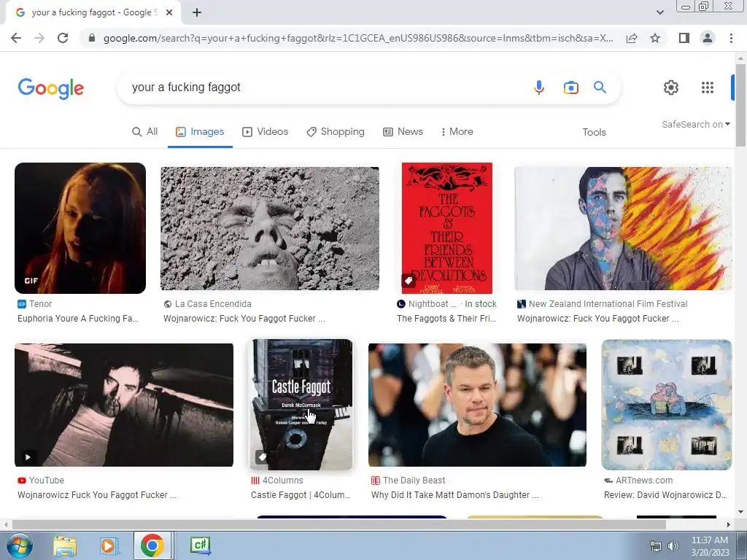Reload the page with the refresh icon
Image resolution: width=747 pixels, height=560 pixels.
(x=63, y=38)
